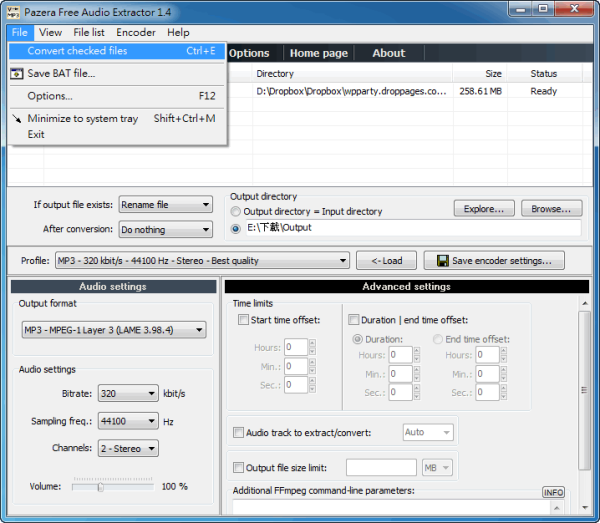Viewport: 600px width, 523px height.
Task: Enable the Start time offset checkbox
Action: pyautogui.click(x=244, y=320)
